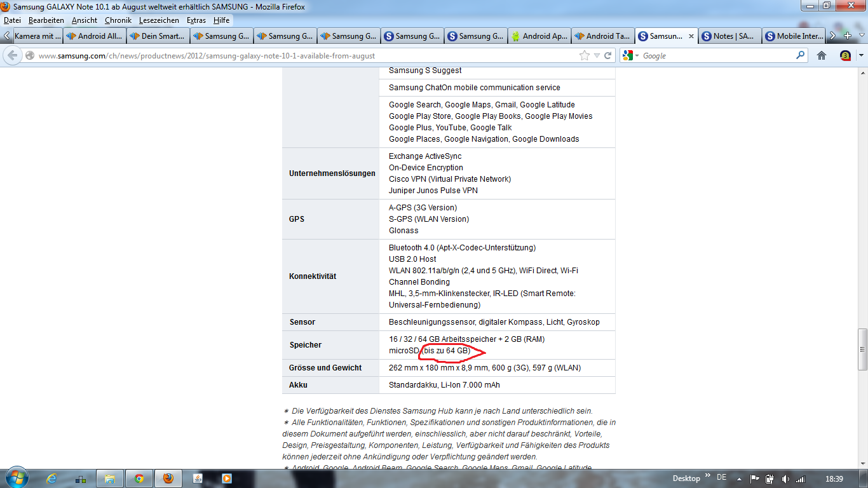
Task: Show hidden system tray icons
Action: (740, 478)
